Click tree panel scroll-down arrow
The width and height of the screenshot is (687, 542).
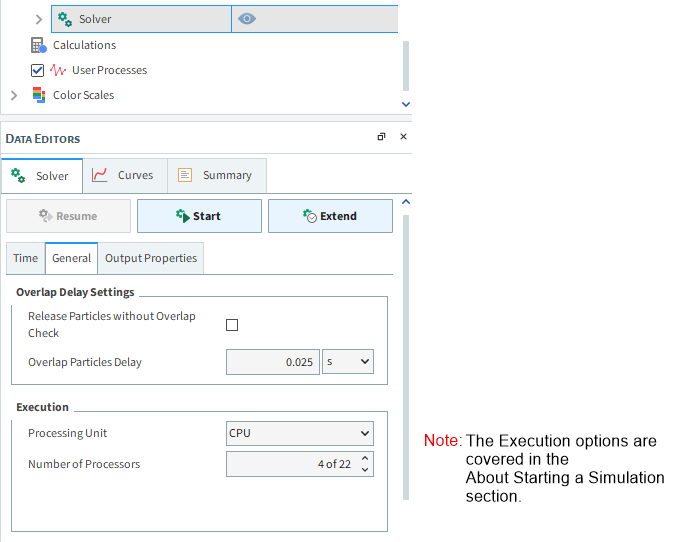pyautogui.click(x=406, y=104)
